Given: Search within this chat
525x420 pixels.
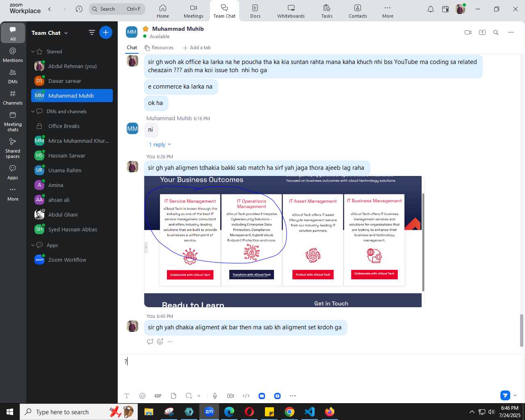Looking at the screenshot, I should [496, 32].
